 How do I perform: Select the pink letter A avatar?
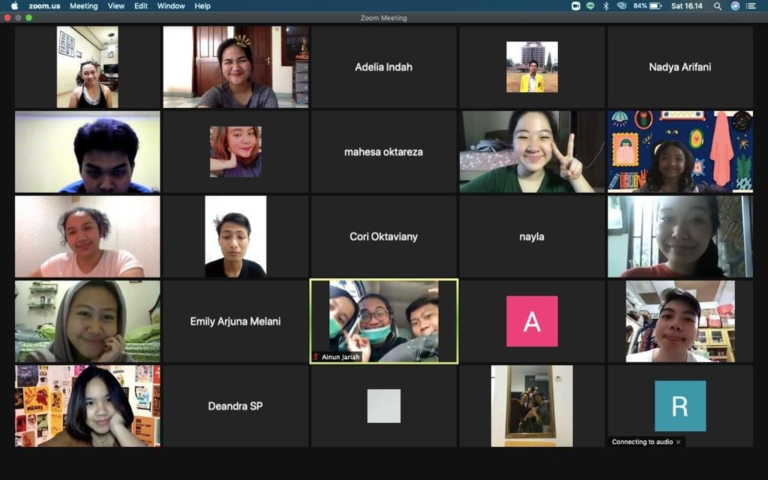[x=532, y=321]
